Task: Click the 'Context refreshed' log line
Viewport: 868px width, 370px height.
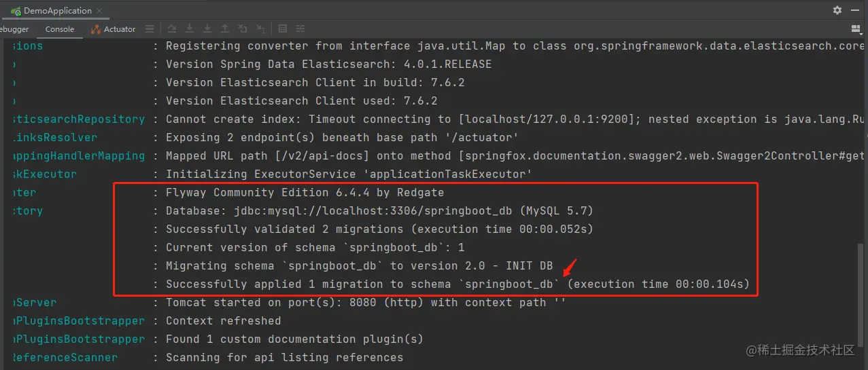Action: coord(223,321)
